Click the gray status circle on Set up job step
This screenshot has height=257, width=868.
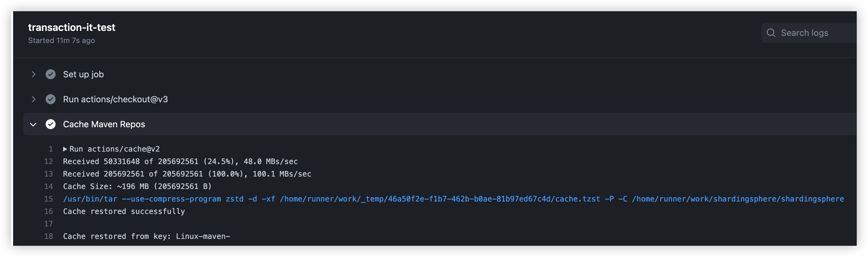coord(51,74)
